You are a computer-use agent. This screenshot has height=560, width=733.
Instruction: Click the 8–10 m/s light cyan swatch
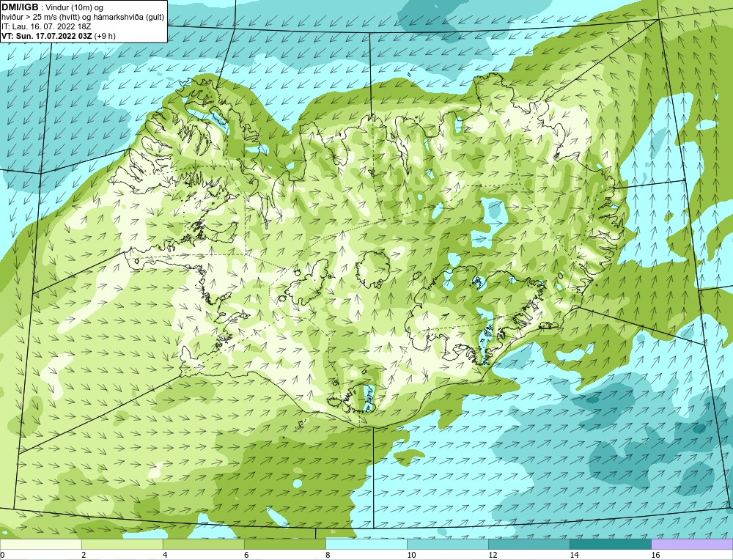point(366,544)
